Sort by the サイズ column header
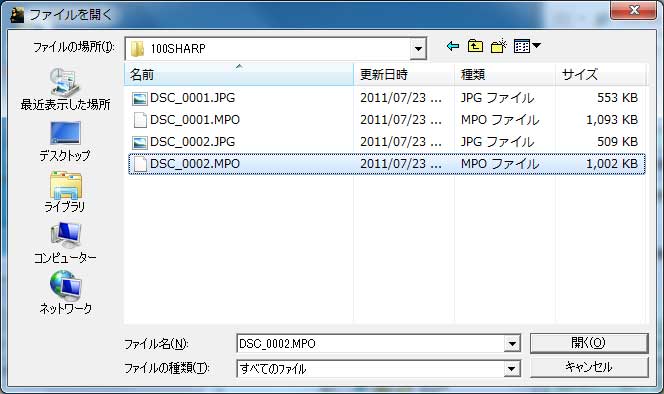 [601, 75]
